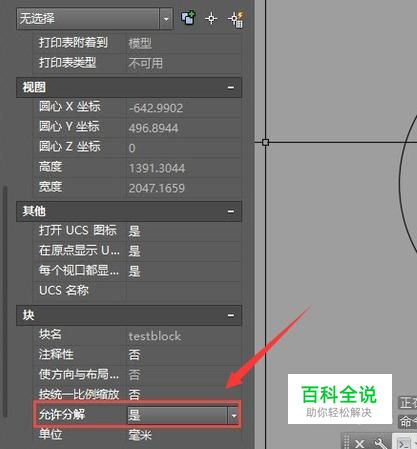Click the 其他 section header
Screen dimensions: 417x449
[x=129, y=211]
